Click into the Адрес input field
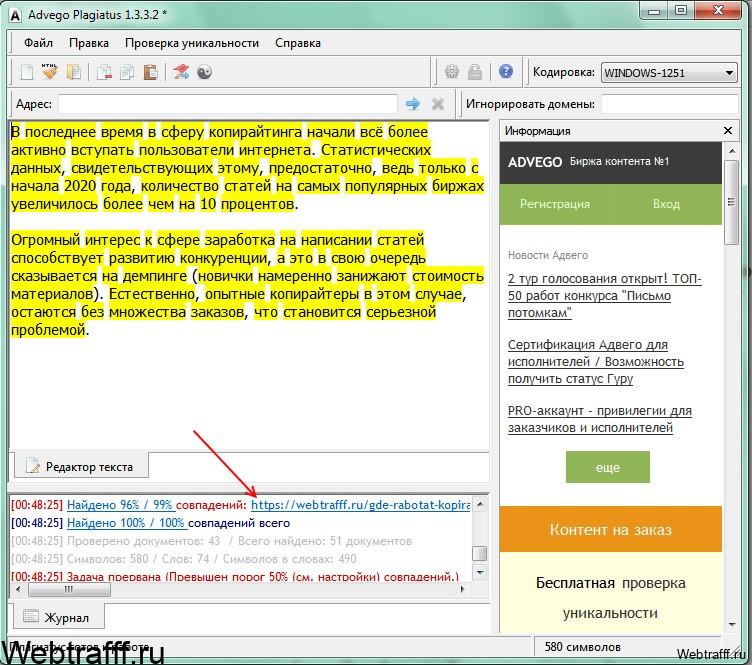The height and width of the screenshot is (665, 752). point(228,104)
